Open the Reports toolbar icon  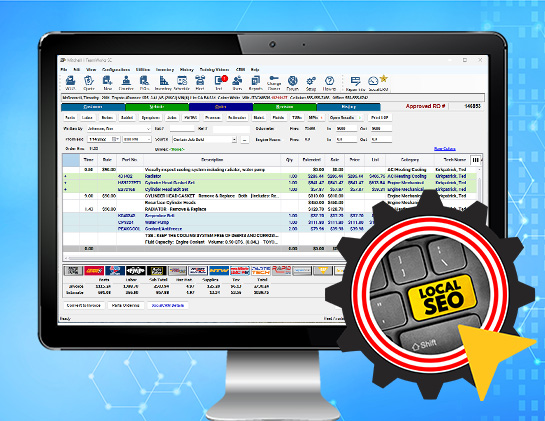point(256,83)
